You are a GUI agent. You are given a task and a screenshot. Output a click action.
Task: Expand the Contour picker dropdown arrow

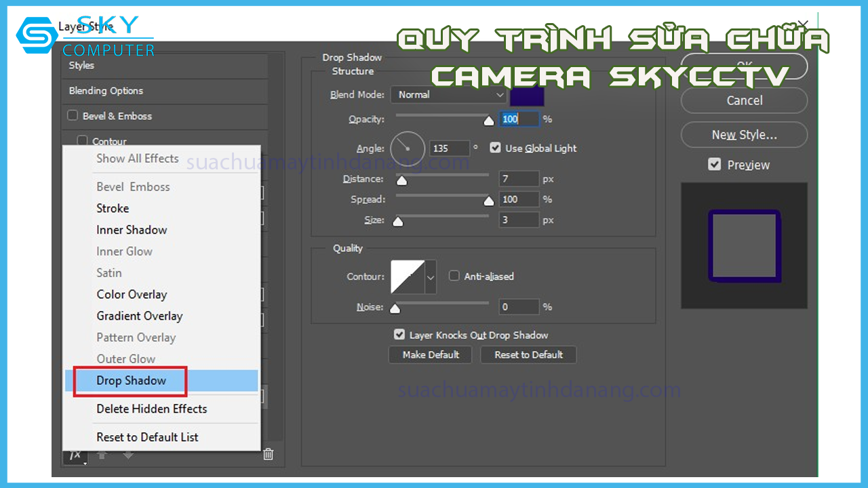(431, 277)
